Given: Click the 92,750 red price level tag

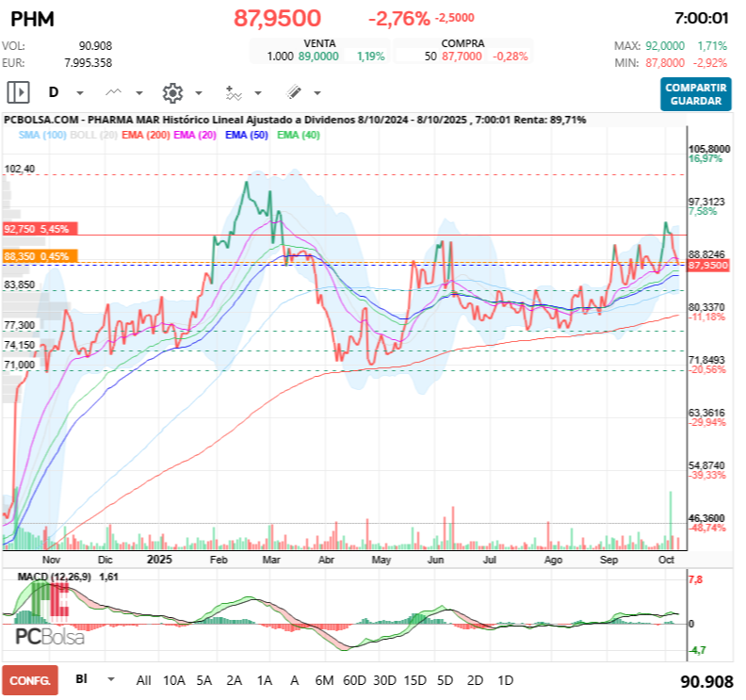Looking at the screenshot, I should 40,229.
